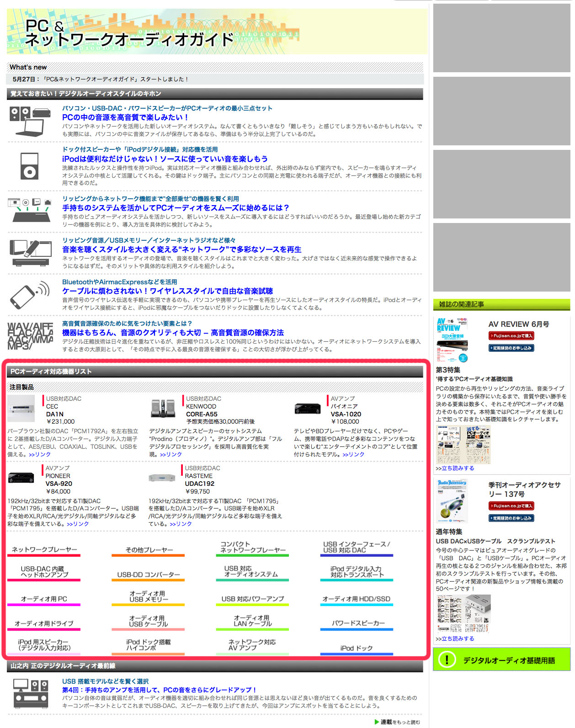Open the Audio Accessory magazine cover
The height and width of the screenshot is (728, 575).
pos(452,501)
